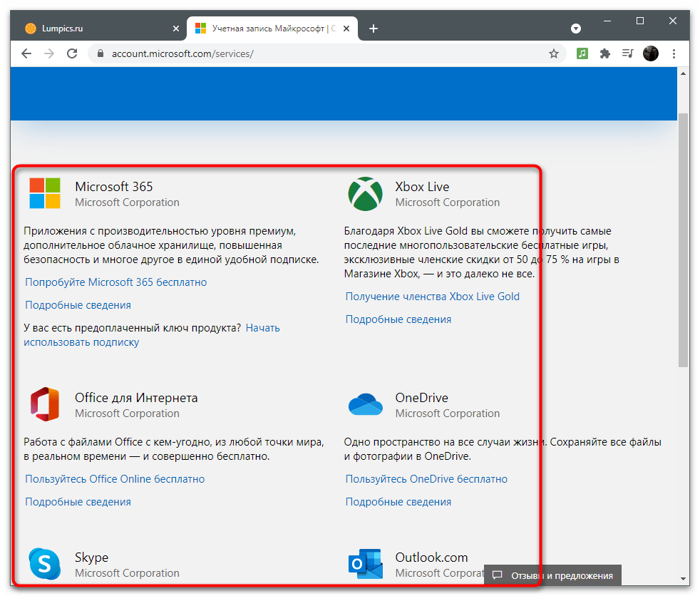Select the Учетная запись Майкрософт tab
This screenshot has height=596, width=700.
tap(272, 29)
